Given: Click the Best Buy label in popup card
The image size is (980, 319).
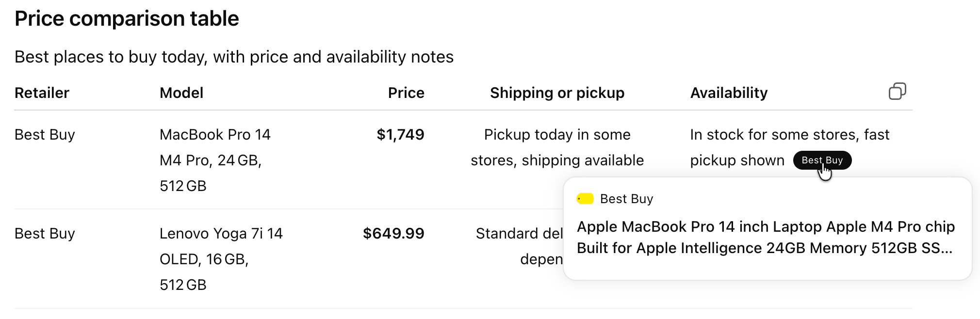Looking at the screenshot, I should point(626,199).
